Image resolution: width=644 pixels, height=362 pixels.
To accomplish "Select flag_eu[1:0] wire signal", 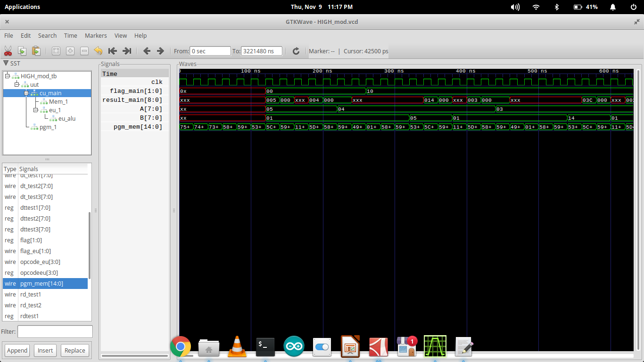I will point(45,251).
